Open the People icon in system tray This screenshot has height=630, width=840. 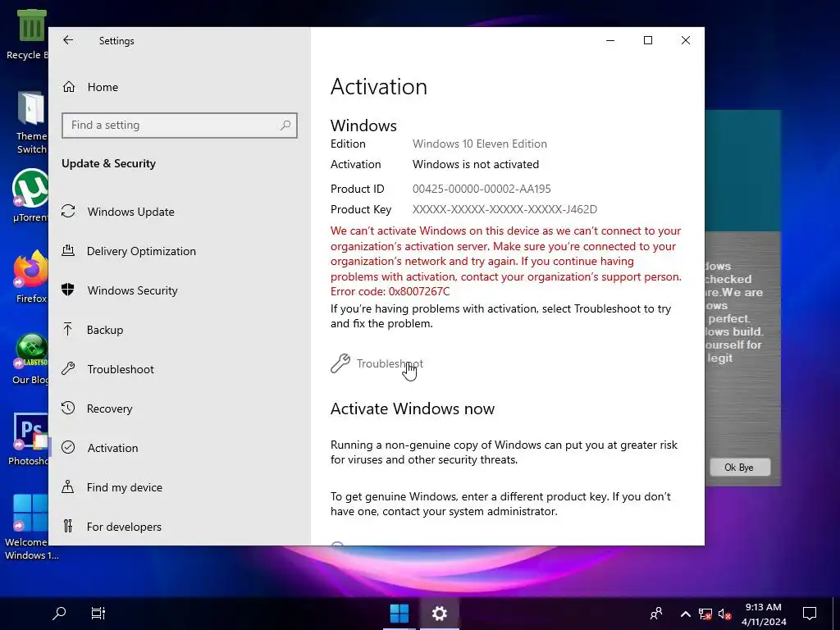click(655, 614)
